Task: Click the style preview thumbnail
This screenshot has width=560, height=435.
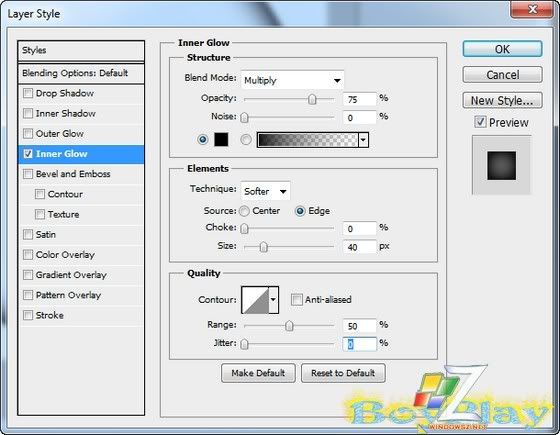Action: (501, 165)
